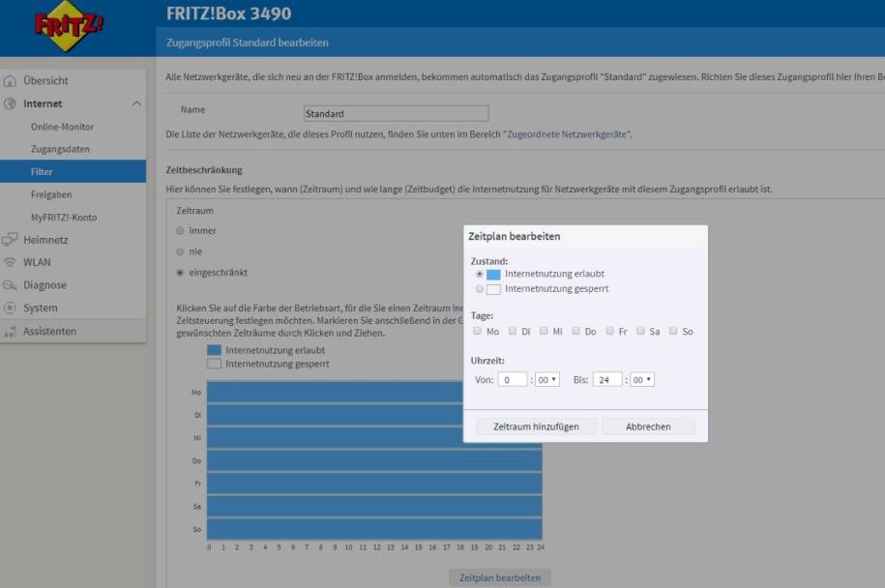The width and height of the screenshot is (885, 588).
Task: Open the Heimnetz menu
Action: [45, 240]
